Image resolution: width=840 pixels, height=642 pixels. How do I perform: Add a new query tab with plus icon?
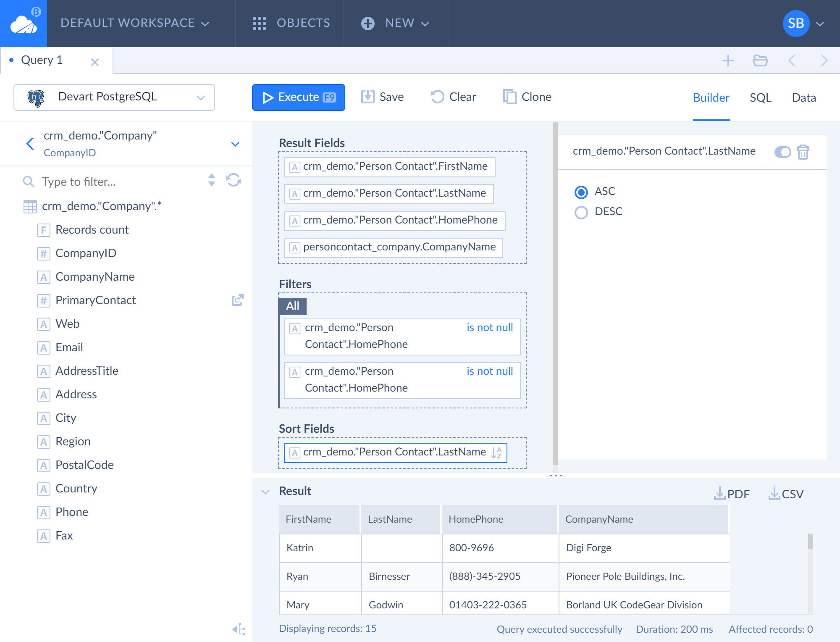pos(728,61)
